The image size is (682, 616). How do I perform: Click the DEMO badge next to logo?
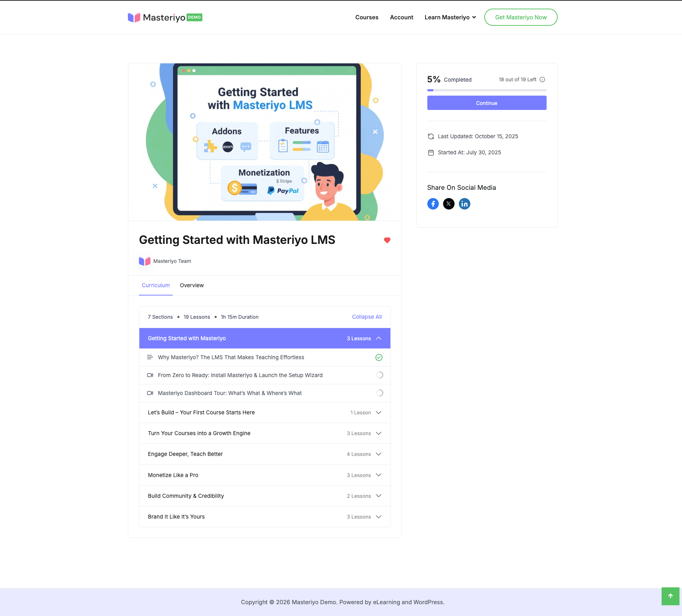(x=194, y=17)
